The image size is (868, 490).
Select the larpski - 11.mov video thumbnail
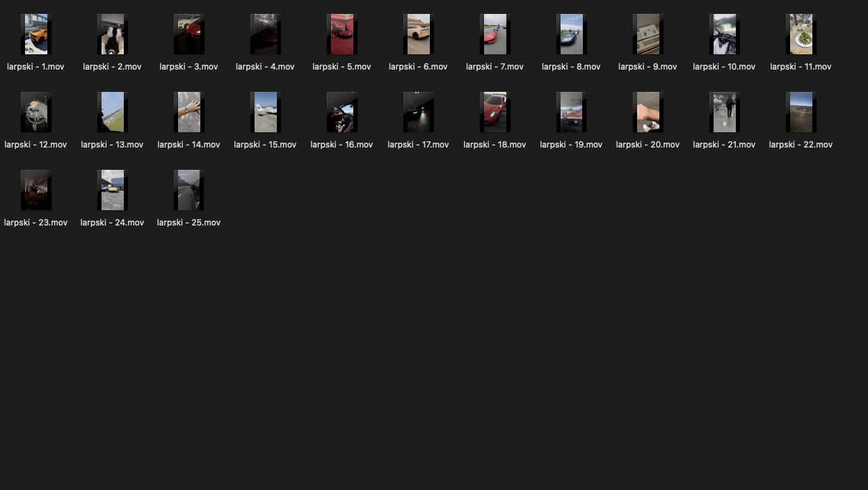point(801,34)
